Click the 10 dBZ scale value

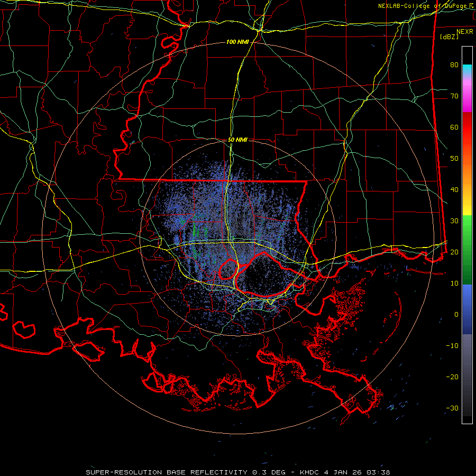(454, 283)
